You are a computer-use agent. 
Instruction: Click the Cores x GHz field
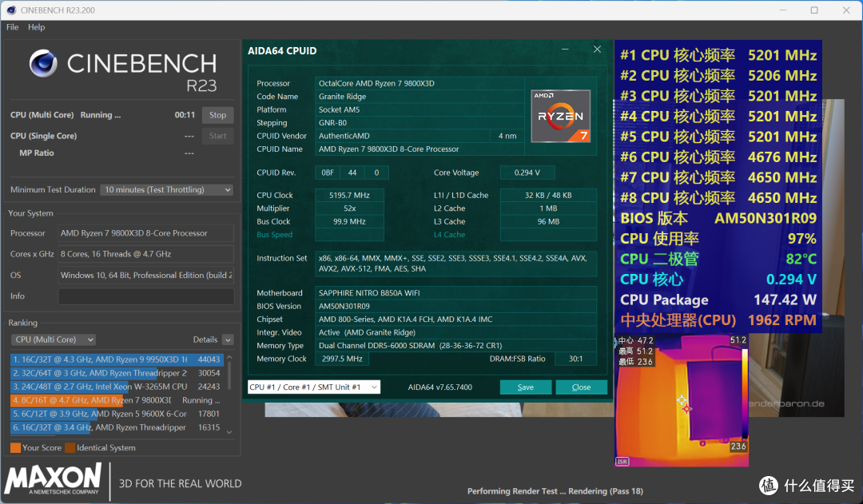click(x=146, y=254)
